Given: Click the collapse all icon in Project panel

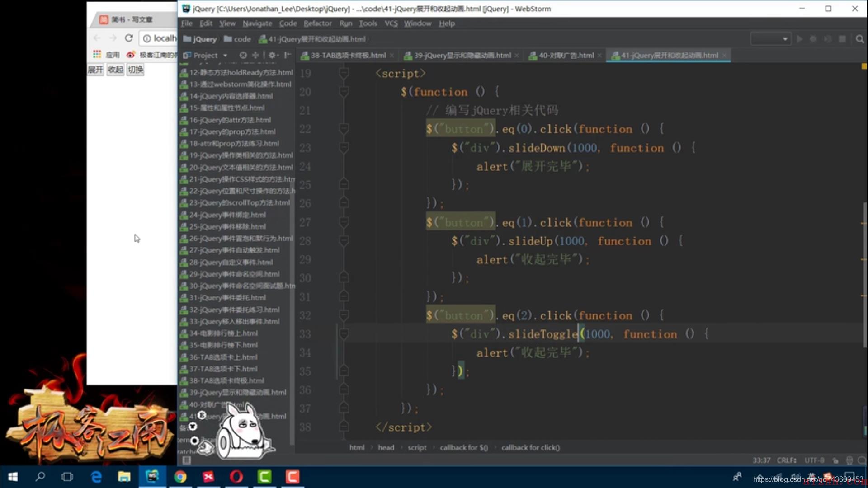Looking at the screenshot, I should click(x=255, y=55).
